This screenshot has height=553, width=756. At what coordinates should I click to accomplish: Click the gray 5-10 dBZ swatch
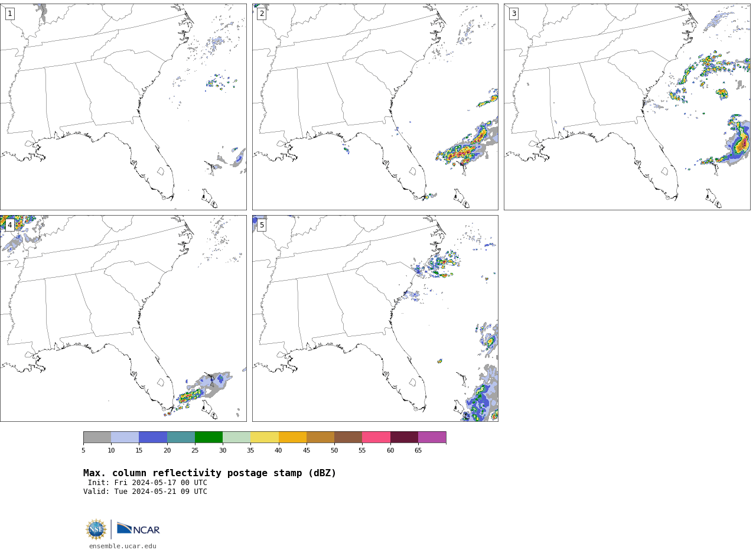point(97,437)
